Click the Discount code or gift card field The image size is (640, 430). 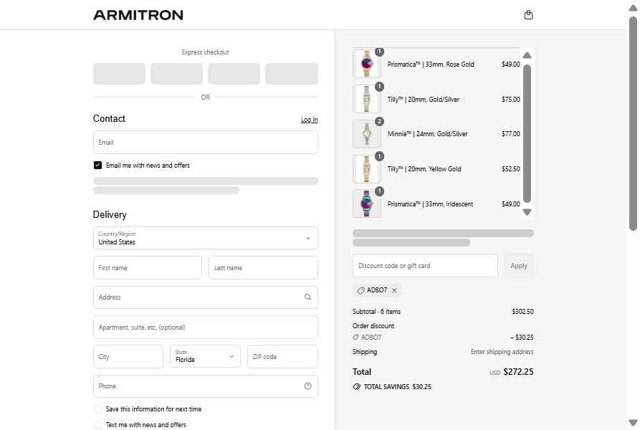click(x=425, y=266)
